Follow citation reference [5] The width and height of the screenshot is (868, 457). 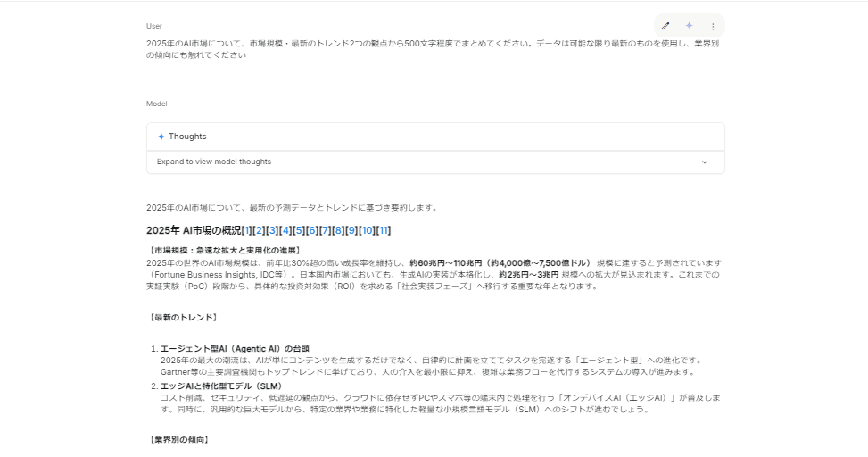tap(299, 230)
